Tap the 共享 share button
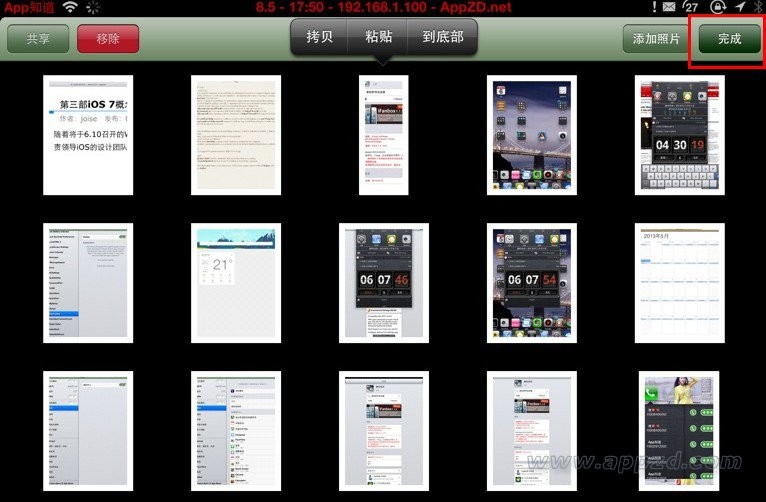Image resolution: width=766 pixels, height=502 pixels. coord(38,38)
